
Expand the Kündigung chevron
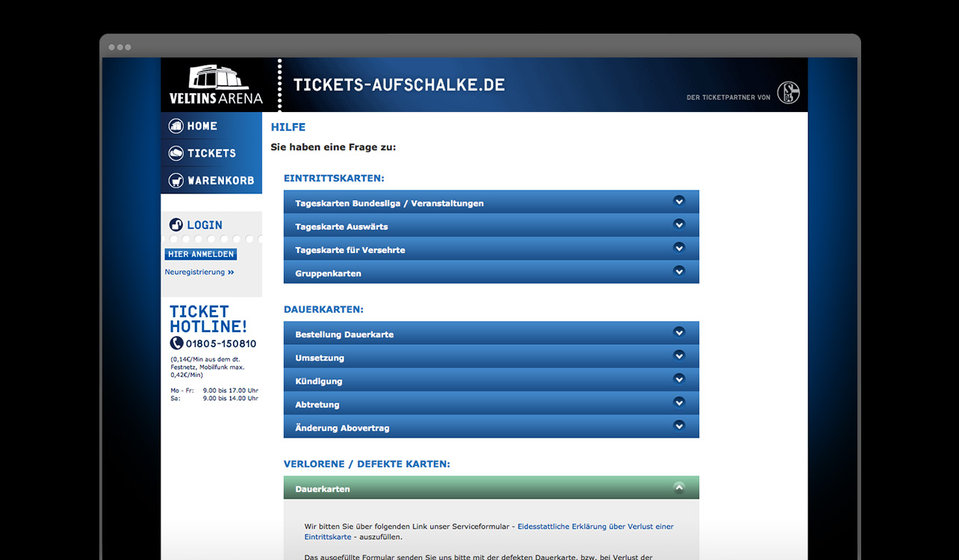tap(679, 379)
